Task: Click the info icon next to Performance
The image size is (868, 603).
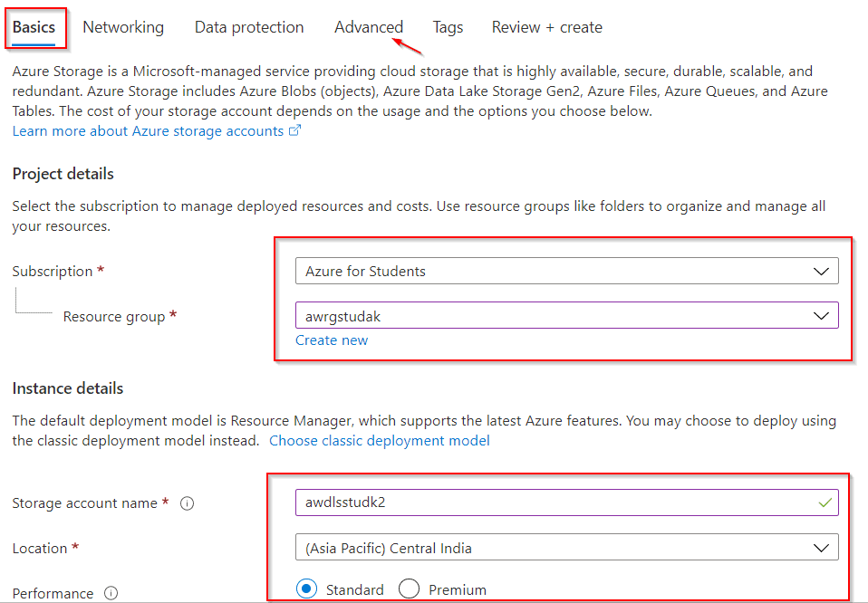Action: coord(111,594)
